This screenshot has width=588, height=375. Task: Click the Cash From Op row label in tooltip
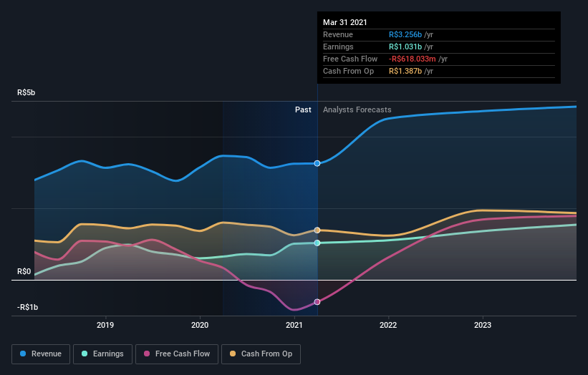348,71
